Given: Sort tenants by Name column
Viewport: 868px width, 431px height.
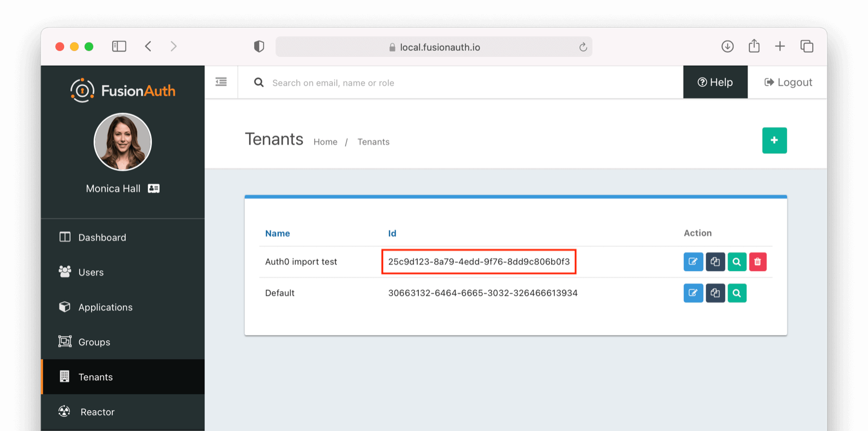Looking at the screenshot, I should point(277,233).
